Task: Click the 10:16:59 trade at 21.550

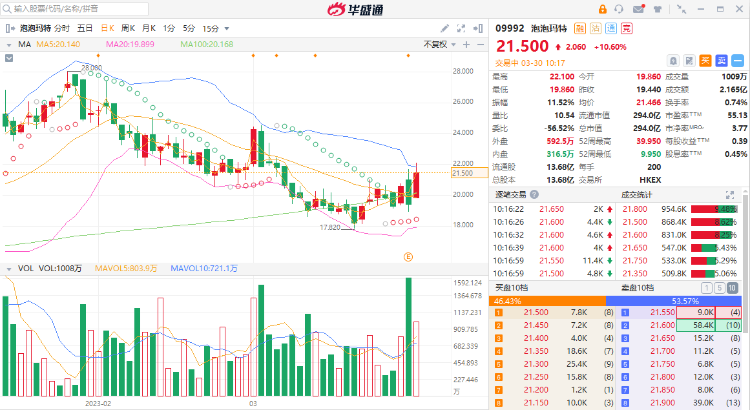Action: pos(554,261)
